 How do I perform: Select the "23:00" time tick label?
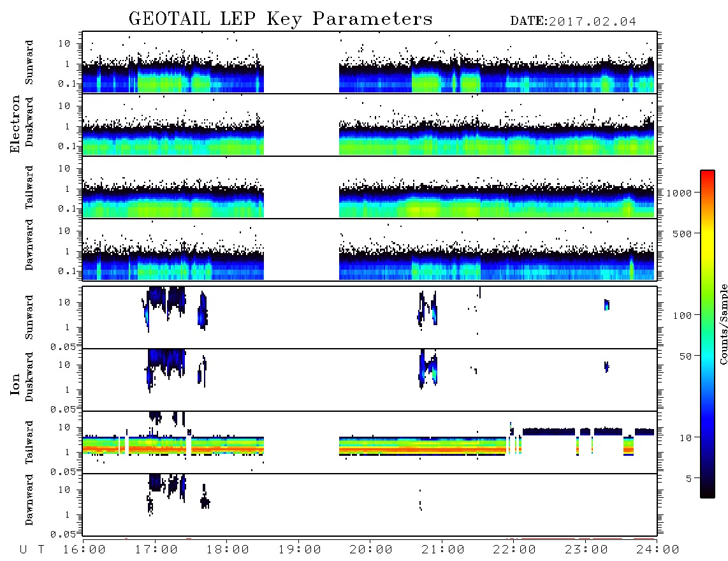click(586, 550)
